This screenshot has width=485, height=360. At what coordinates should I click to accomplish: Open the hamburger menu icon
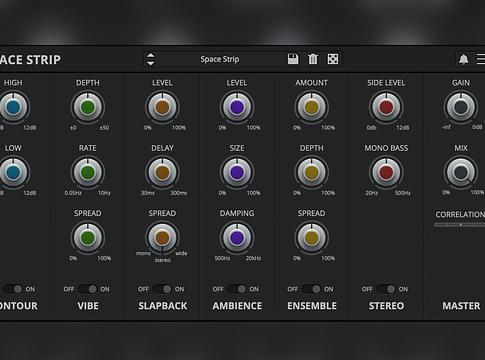click(481, 59)
